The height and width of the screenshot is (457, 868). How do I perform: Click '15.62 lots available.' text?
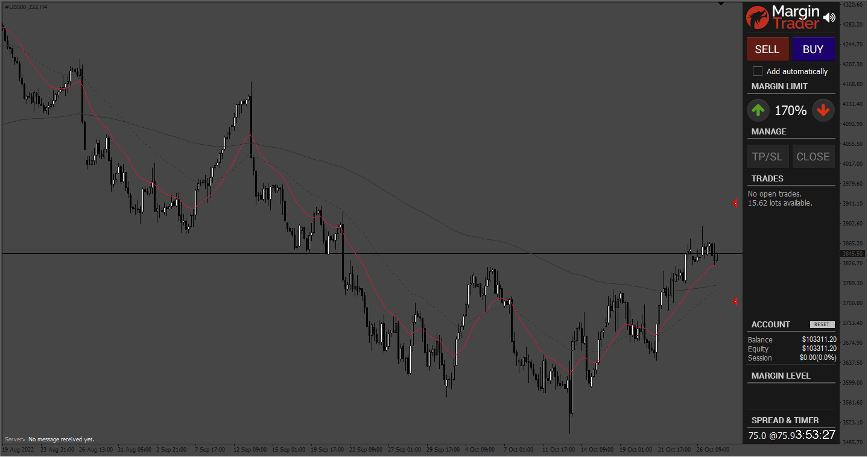click(x=780, y=203)
